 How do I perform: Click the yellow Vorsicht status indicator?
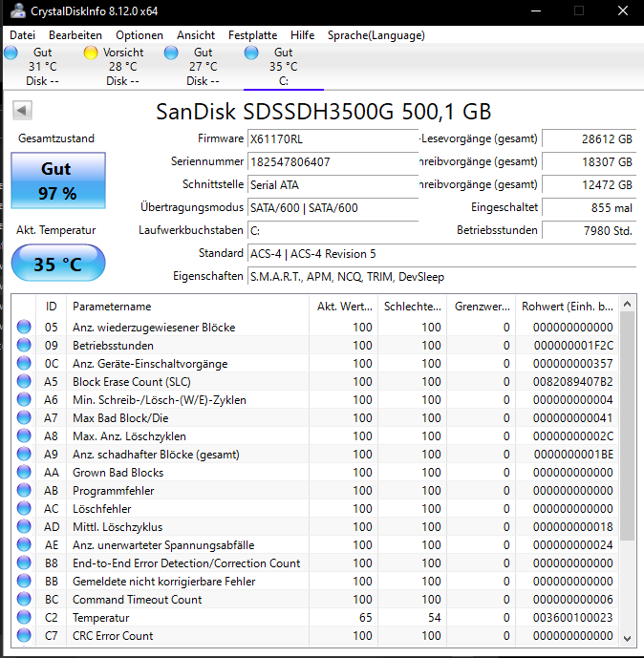(91, 53)
